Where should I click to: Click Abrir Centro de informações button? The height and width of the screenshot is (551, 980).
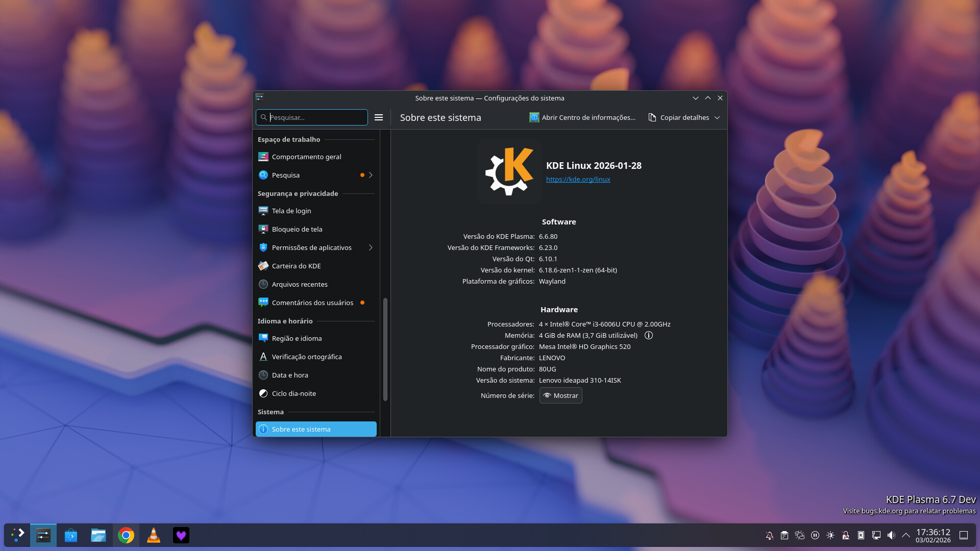[582, 117]
